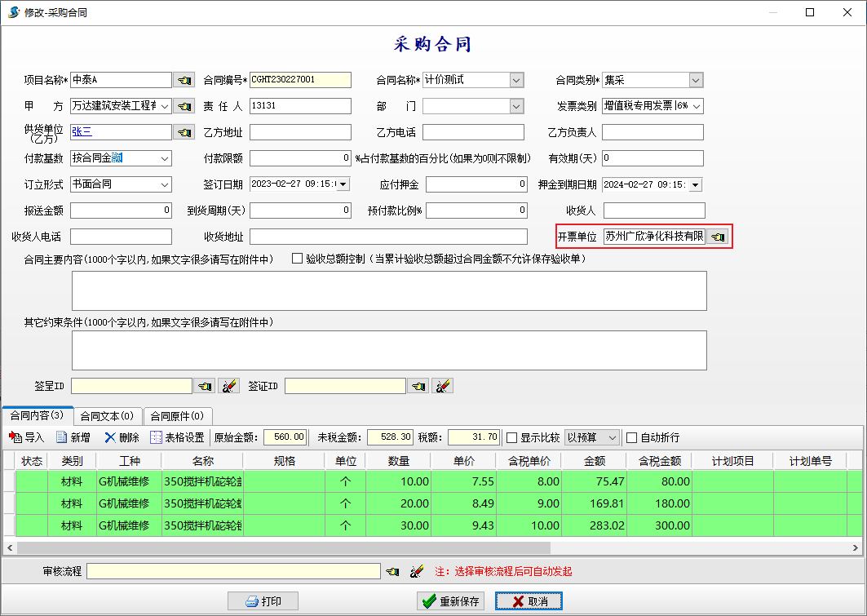Click 导入 import toolbar button

tap(26, 437)
